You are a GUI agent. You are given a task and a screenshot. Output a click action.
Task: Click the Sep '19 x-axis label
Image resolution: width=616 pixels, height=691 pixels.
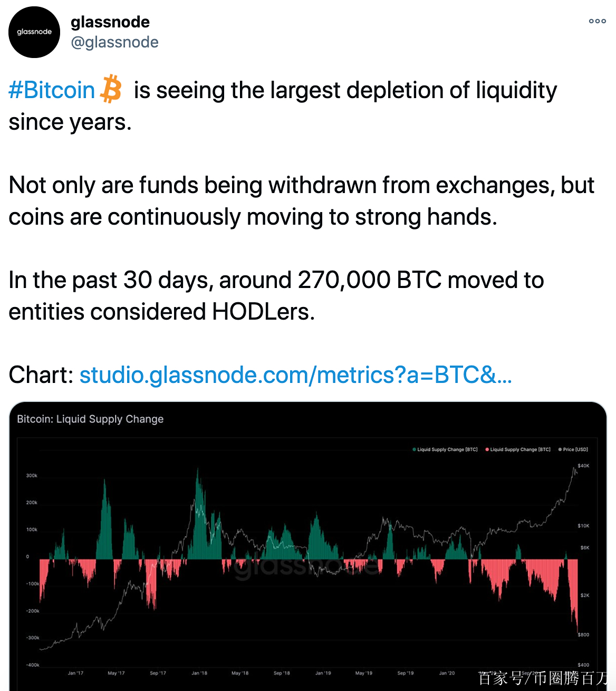point(406,673)
